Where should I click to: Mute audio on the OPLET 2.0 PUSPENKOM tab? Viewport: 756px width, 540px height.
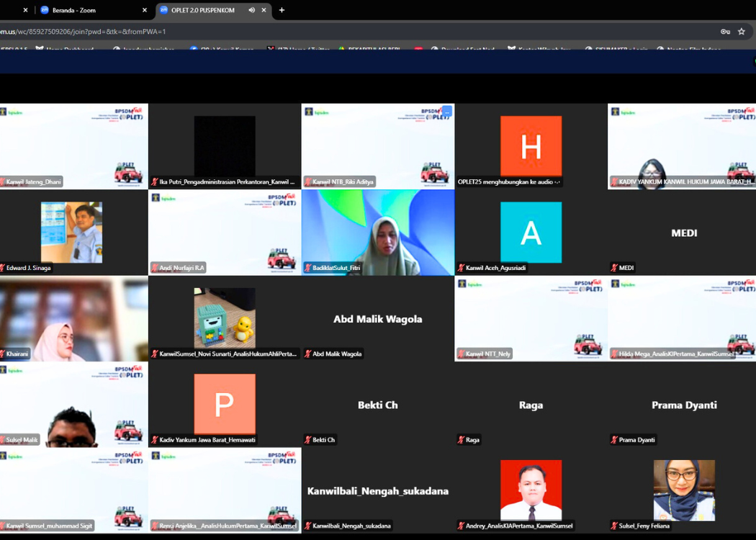point(251,10)
